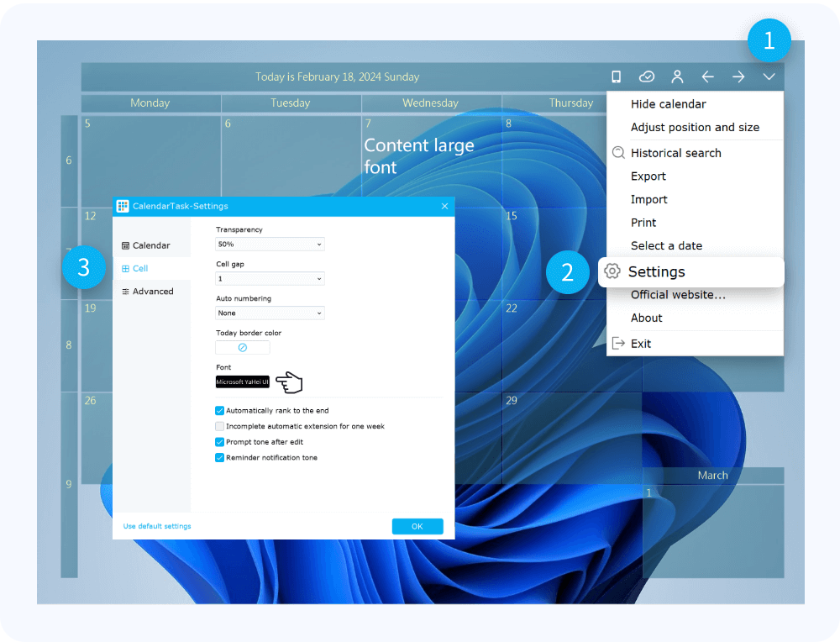Switch to the Advanced settings tab

(152, 292)
